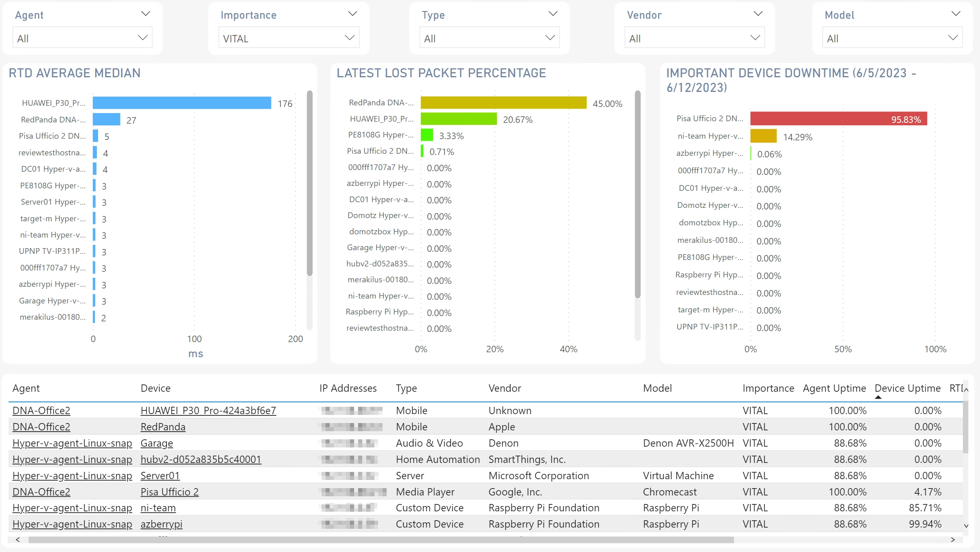
Task: Open the Garage device link
Action: tap(157, 443)
